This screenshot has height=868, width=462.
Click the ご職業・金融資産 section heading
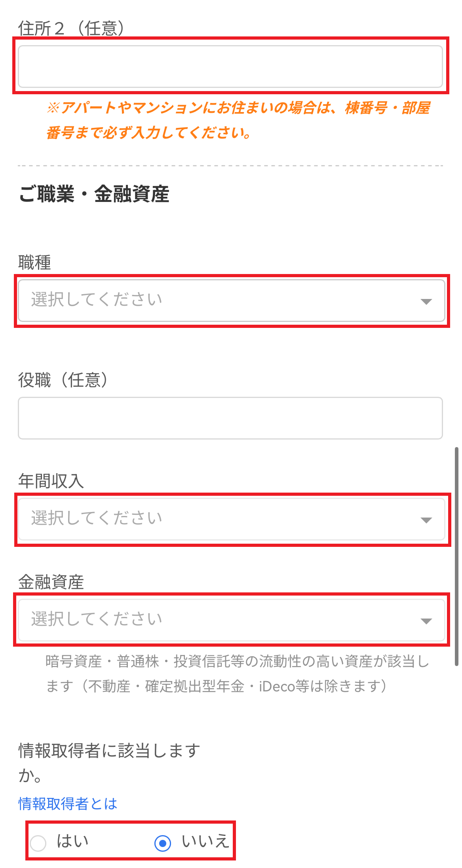tap(94, 194)
